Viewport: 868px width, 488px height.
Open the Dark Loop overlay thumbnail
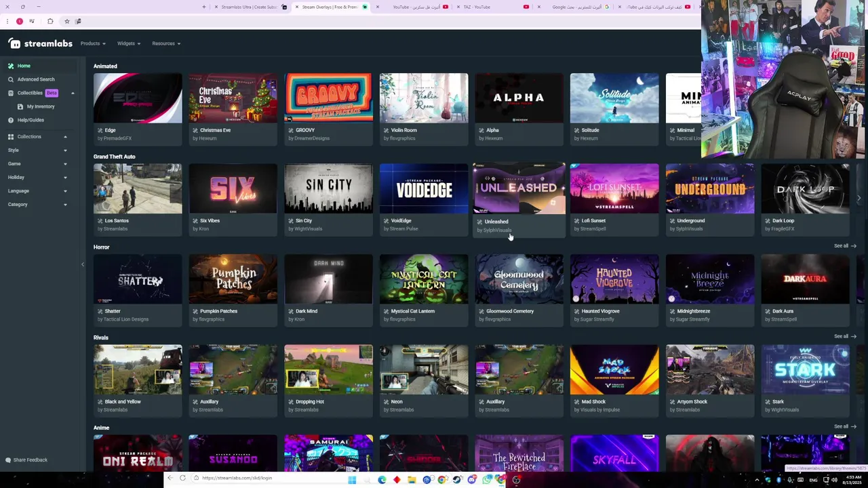pos(805,188)
